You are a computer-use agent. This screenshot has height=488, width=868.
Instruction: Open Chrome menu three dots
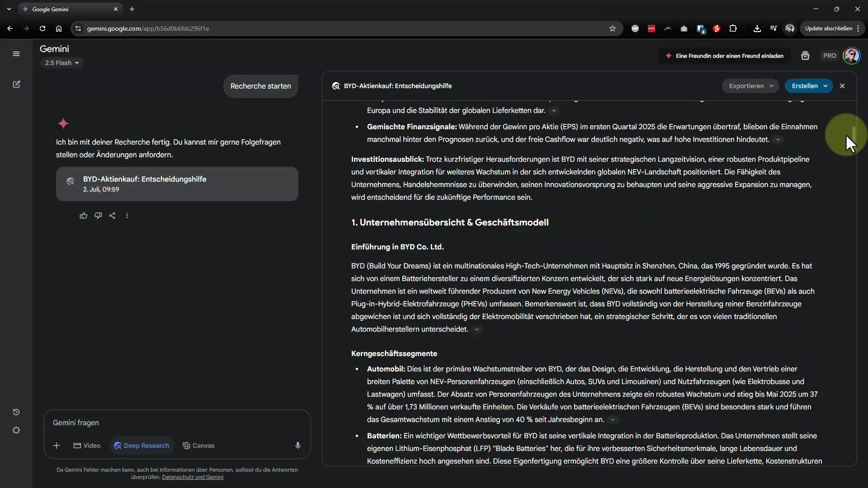point(858,28)
